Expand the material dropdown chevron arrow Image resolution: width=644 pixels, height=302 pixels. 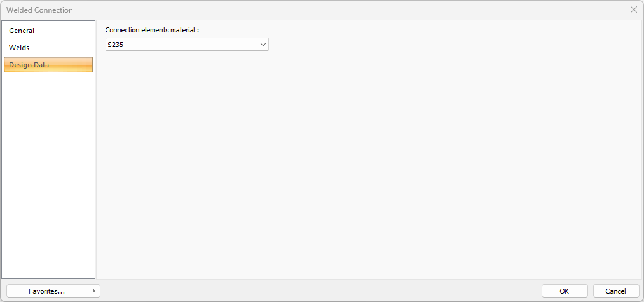click(x=263, y=45)
